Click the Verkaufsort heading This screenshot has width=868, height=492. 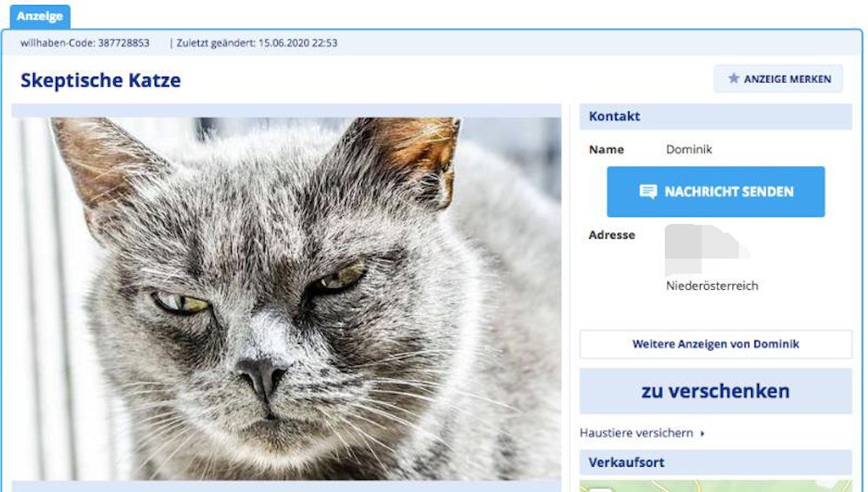click(x=626, y=462)
